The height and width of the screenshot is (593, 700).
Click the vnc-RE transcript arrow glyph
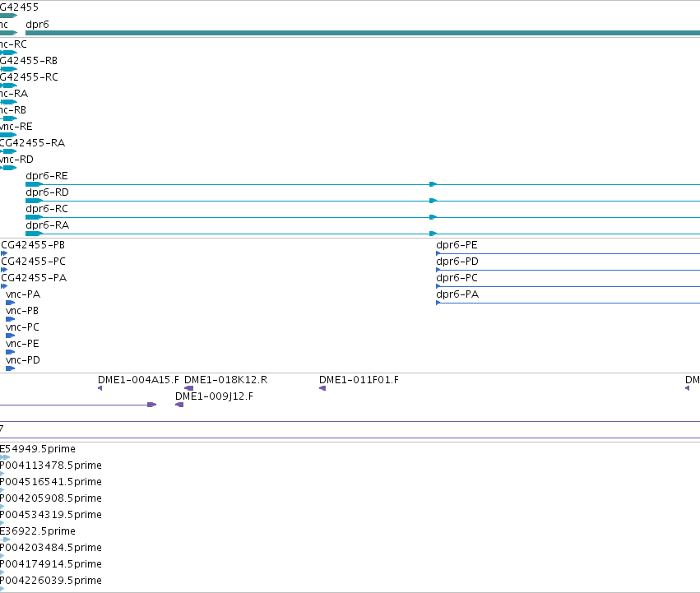point(8,135)
